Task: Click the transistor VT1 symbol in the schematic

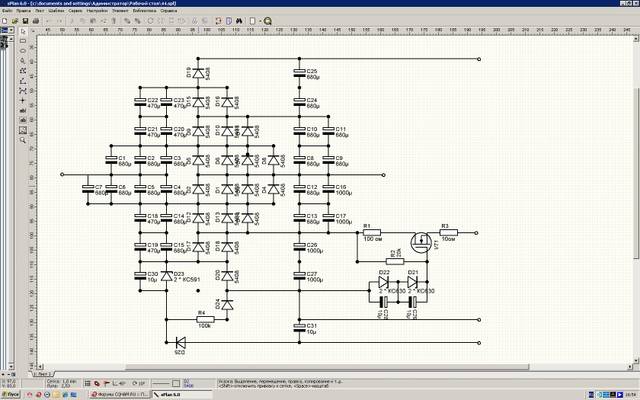Action: [421, 242]
